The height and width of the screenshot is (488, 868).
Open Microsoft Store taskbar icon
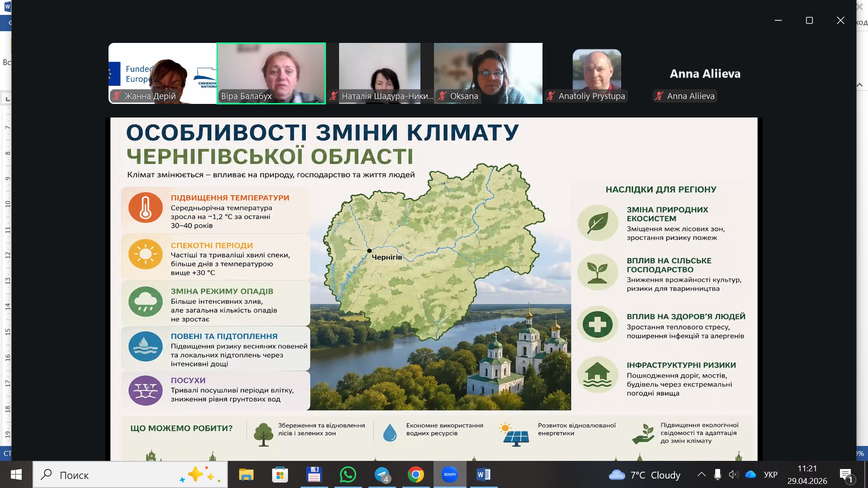[x=280, y=475]
